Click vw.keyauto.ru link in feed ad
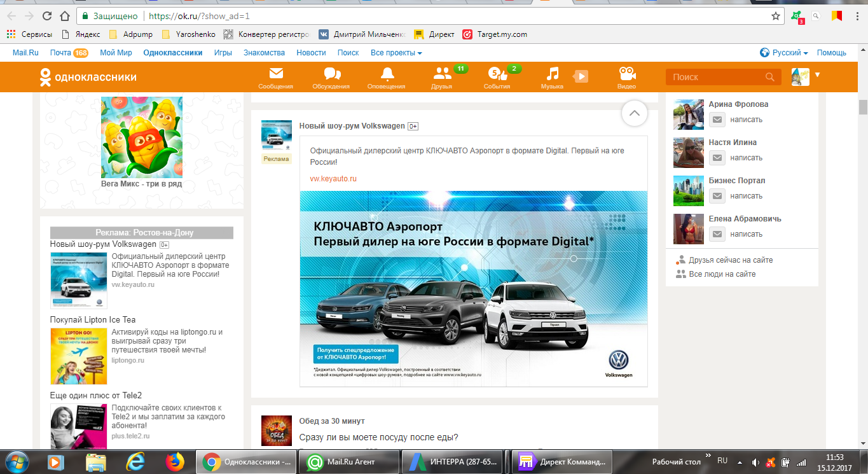 click(x=333, y=179)
